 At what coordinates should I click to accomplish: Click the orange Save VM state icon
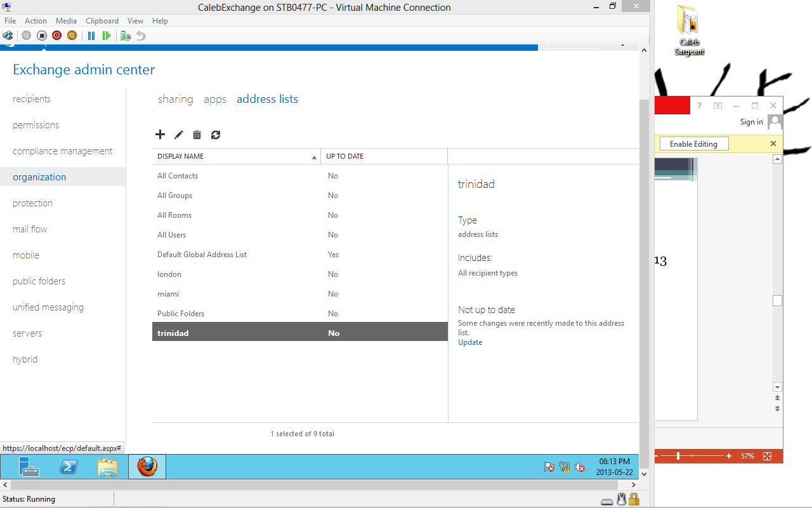tap(72, 36)
